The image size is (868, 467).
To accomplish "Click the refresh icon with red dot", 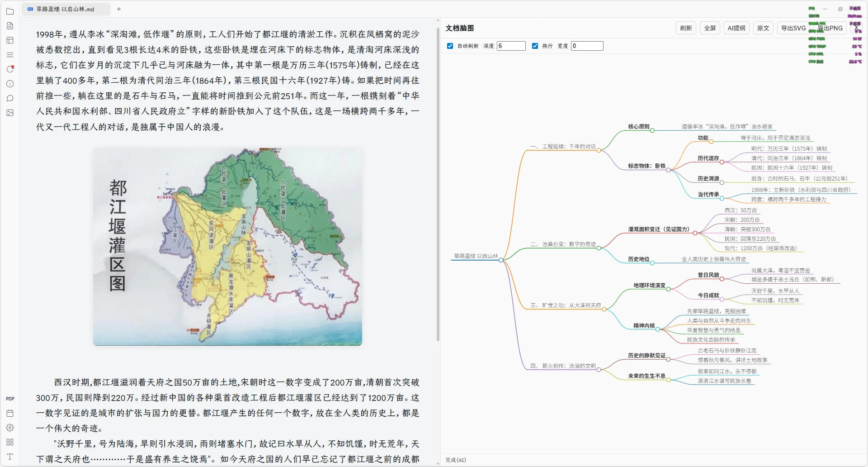I will [x=10, y=69].
